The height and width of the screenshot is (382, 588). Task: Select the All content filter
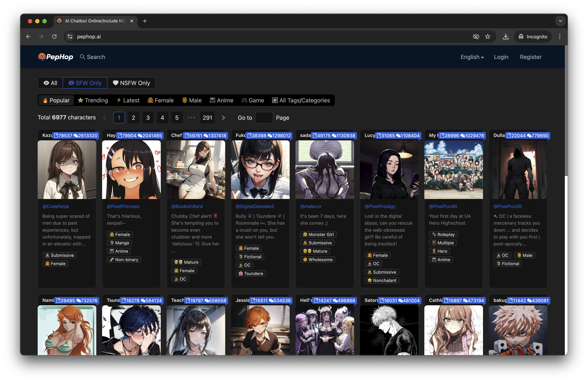tap(50, 83)
